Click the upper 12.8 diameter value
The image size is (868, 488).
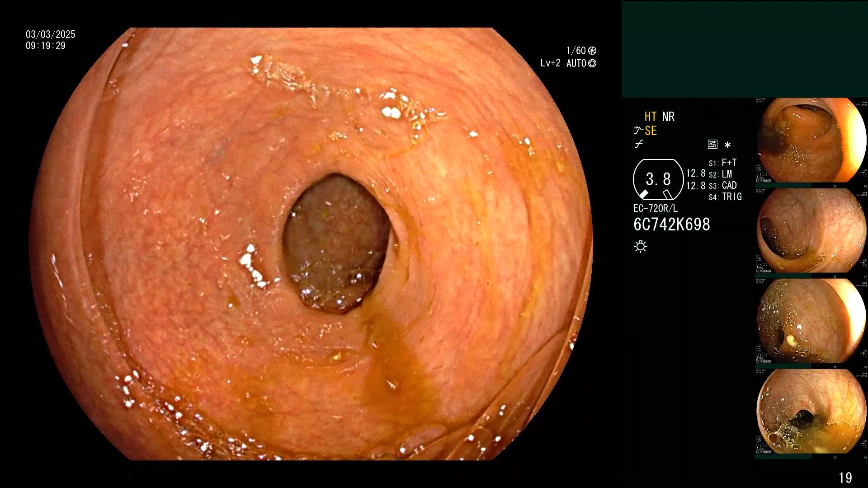coord(696,173)
